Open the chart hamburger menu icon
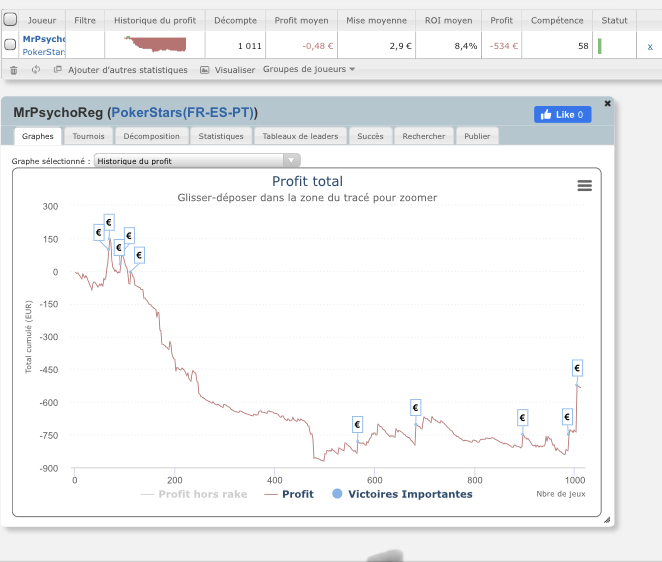This screenshot has width=662, height=562. 584,185
